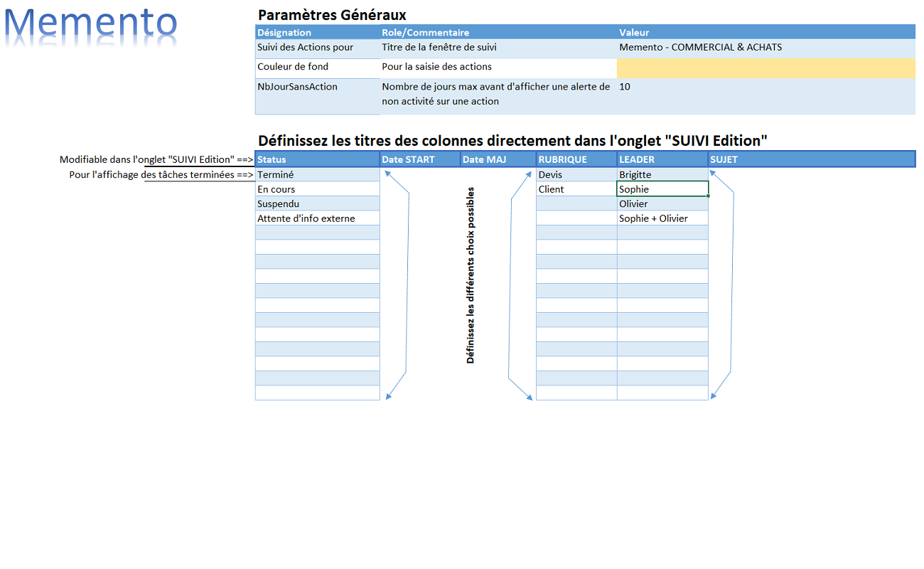Select the 'Devis' rubrique cell

point(576,174)
